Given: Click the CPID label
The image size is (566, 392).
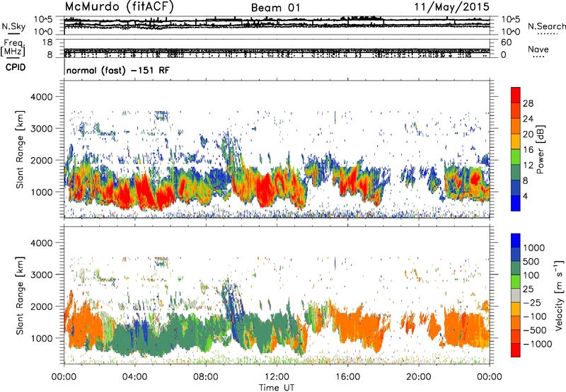Looking at the screenshot, I should click(x=16, y=67).
